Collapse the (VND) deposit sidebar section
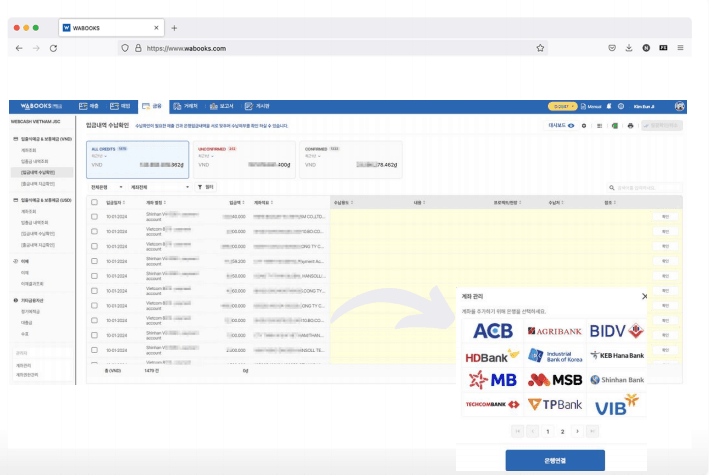 click(43, 139)
